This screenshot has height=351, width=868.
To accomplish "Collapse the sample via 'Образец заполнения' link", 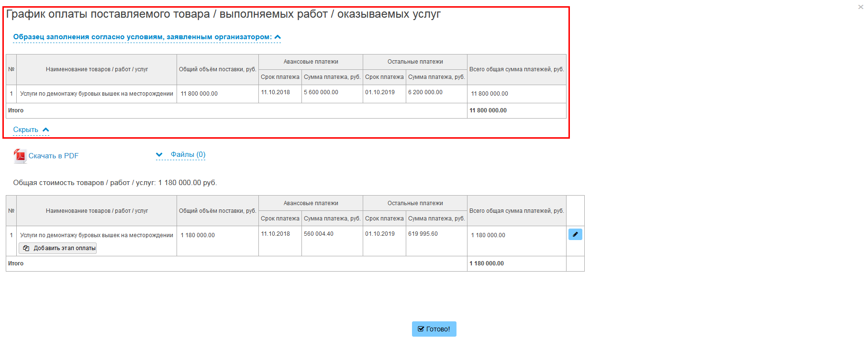I will [147, 37].
